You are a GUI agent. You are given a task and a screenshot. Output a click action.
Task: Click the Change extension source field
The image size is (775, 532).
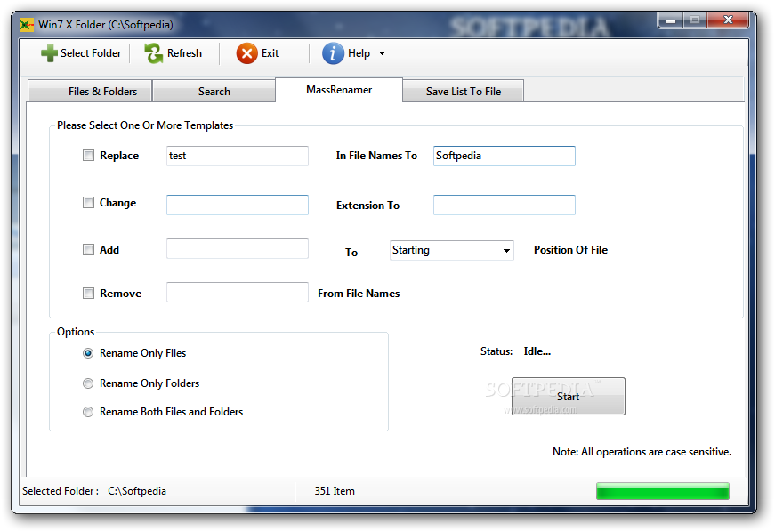(238, 205)
